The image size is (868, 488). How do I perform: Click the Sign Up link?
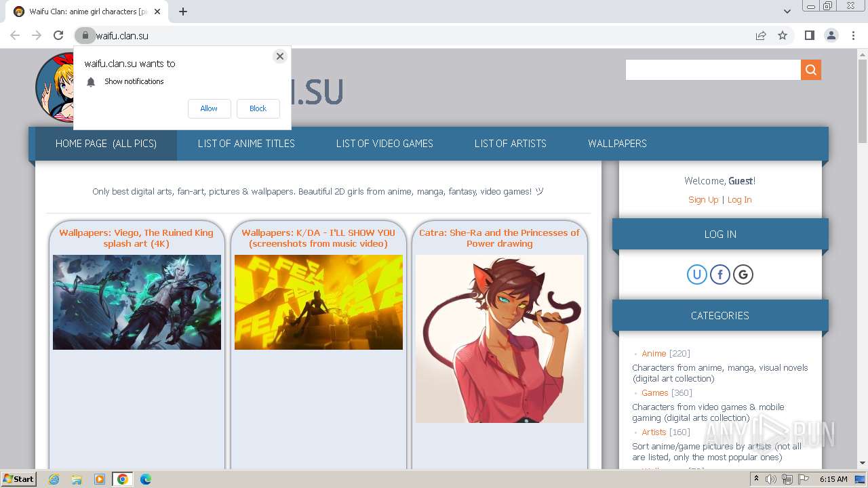tap(703, 200)
